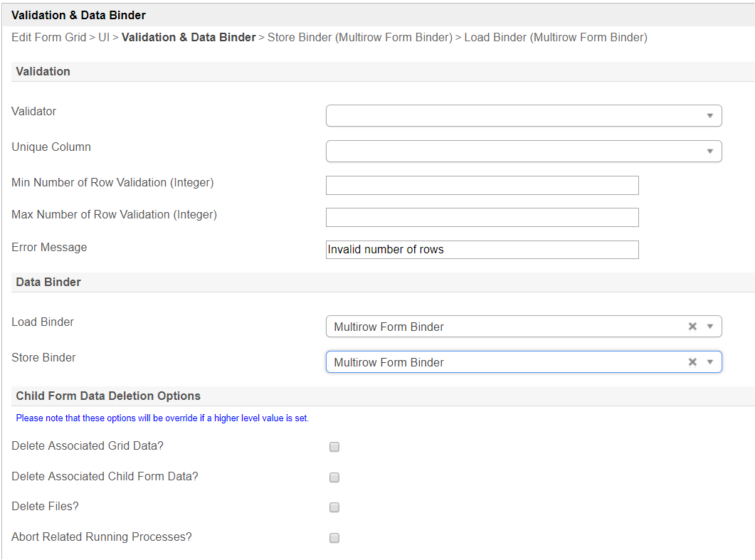This screenshot has width=755, height=560.
Task: Check Delete Associated Child Form Data
Action: point(334,477)
